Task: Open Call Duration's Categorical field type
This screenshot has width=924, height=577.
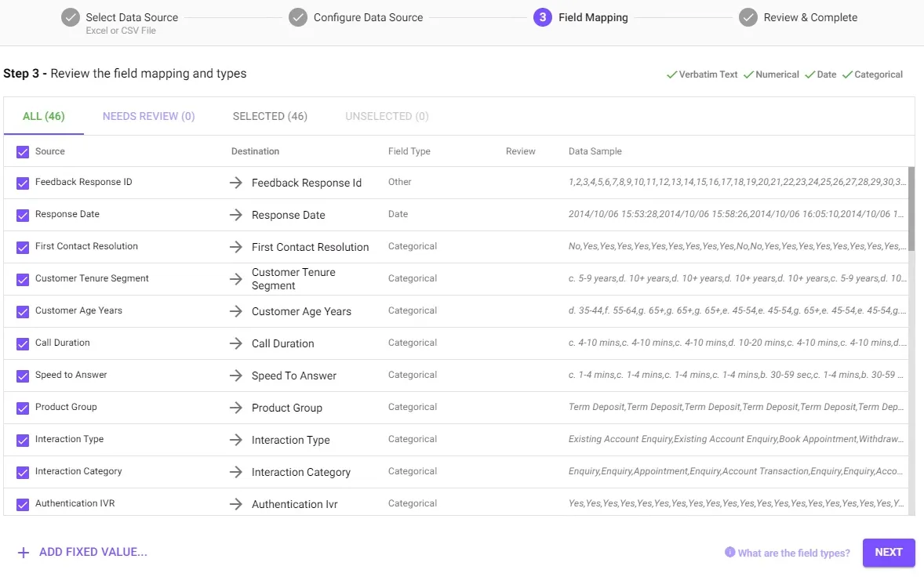Action: coord(413,343)
